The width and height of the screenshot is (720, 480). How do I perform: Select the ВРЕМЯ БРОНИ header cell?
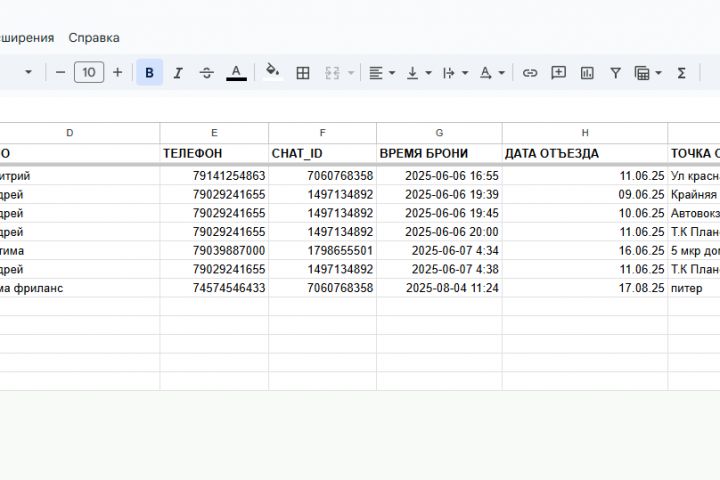439,153
